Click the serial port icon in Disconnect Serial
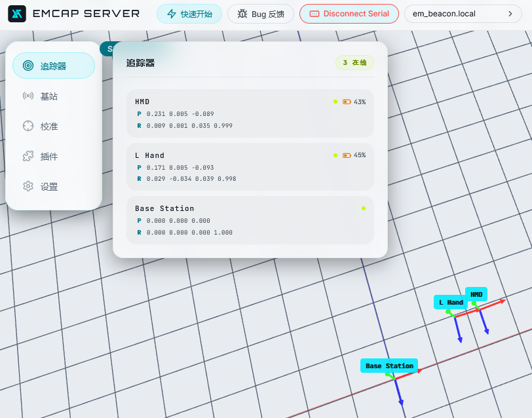The image size is (532, 418). tap(314, 14)
